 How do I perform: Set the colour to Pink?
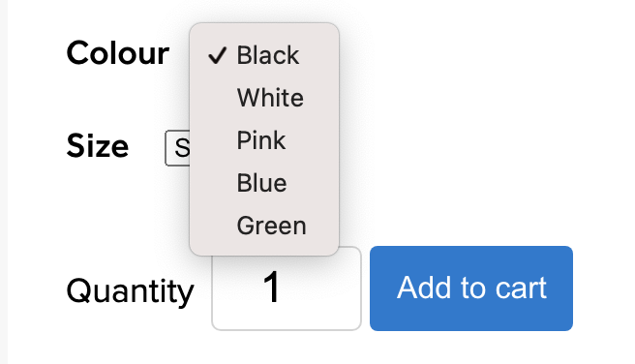(x=264, y=140)
